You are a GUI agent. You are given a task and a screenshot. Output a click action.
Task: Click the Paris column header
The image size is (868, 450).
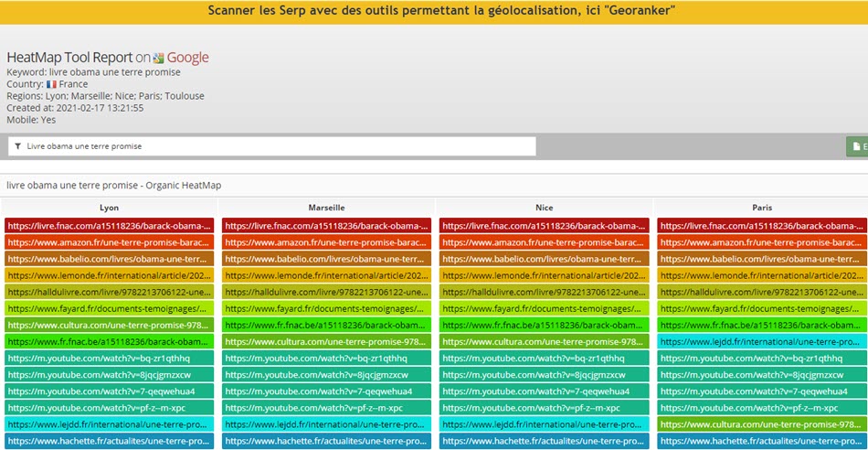762,208
